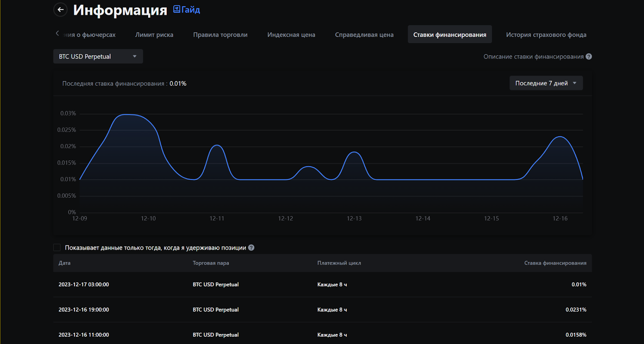Open История страхового фонда tab
This screenshot has width=644, height=344.
pyautogui.click(x=546, y=35)
